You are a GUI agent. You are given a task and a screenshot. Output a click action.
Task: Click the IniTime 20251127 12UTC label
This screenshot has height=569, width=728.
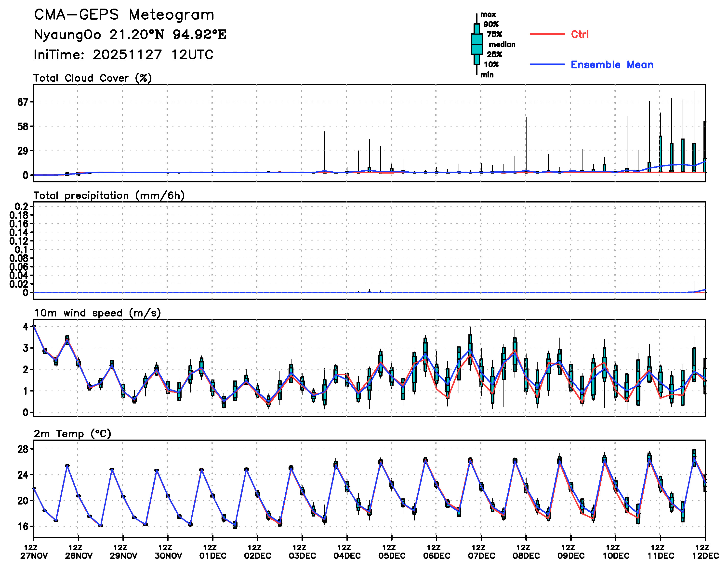point(123,55)
